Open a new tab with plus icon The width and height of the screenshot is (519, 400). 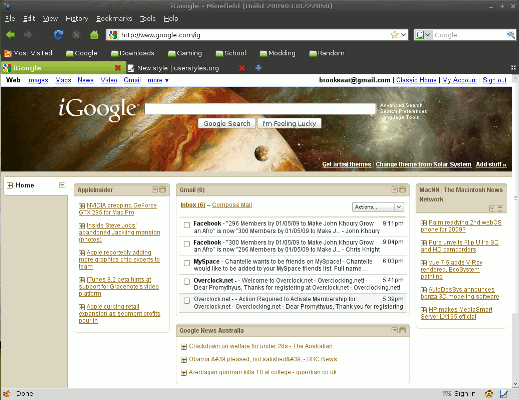point(258,68)
